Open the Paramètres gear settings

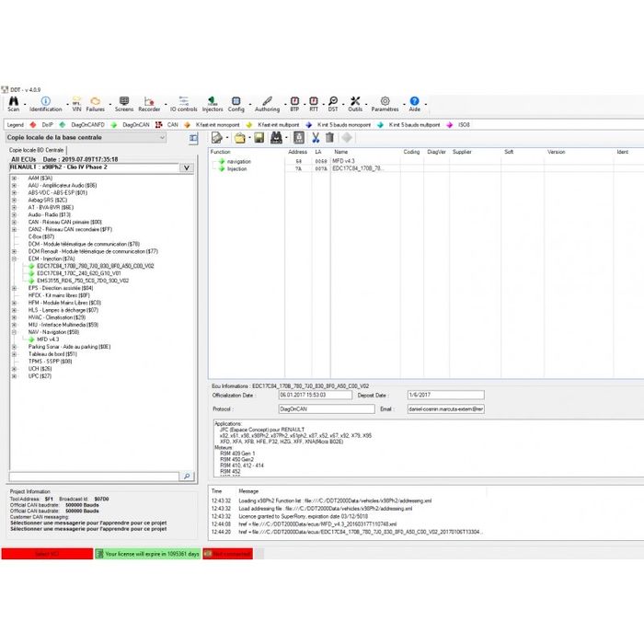pyautogui.click(x=385, y=104)
